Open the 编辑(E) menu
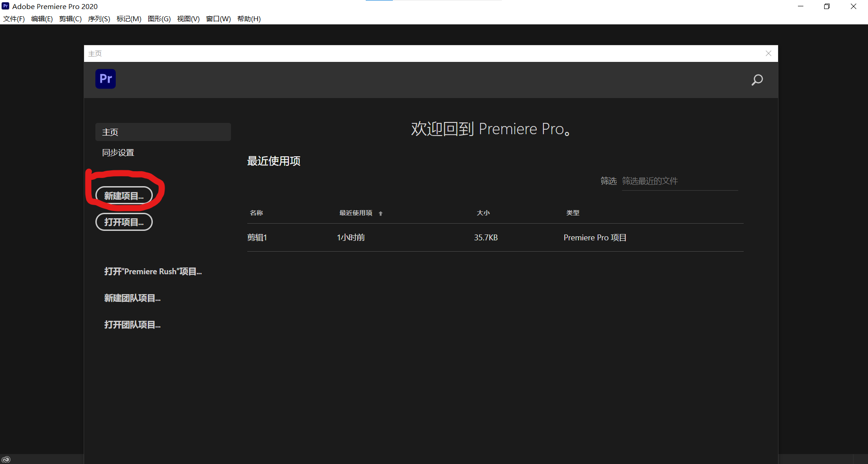Viewport: 868px width, 464px height. (42, 19)
